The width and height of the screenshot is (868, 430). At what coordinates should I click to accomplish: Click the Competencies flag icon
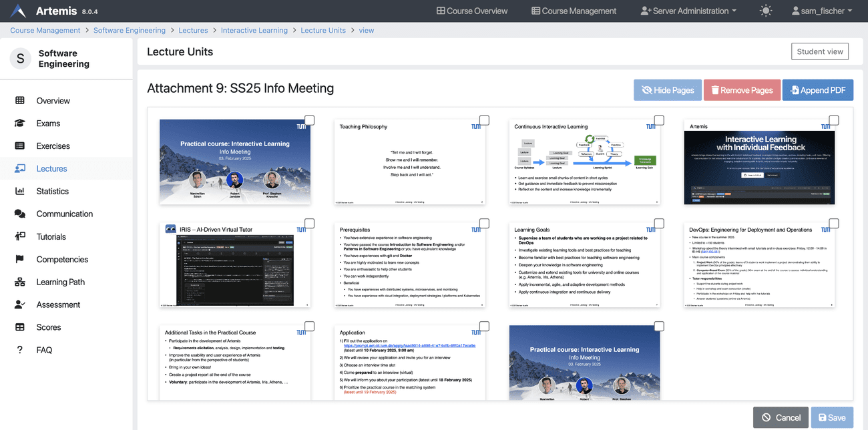pyautogui.click(x=20, y=260)
